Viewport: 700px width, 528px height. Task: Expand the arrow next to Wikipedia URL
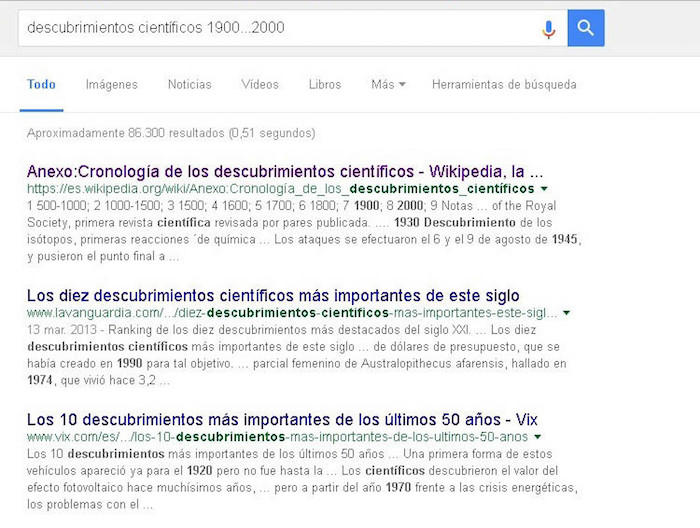(x=544, y=188)
